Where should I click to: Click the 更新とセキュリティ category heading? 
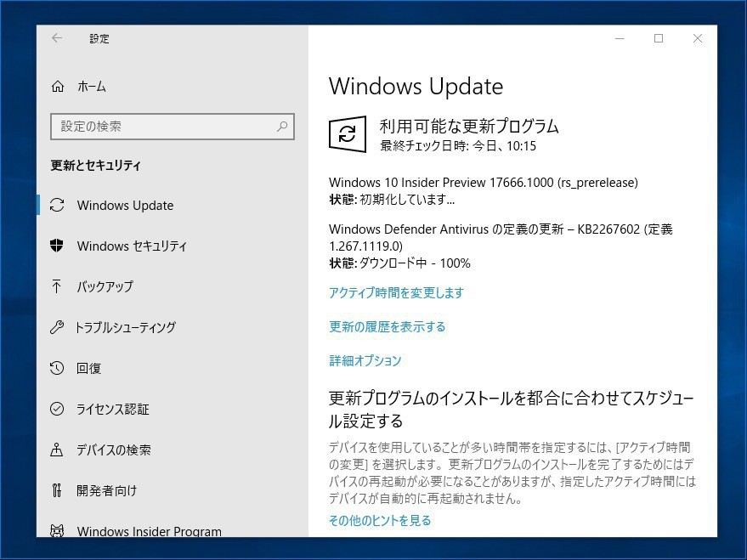[x=96, y=165]
